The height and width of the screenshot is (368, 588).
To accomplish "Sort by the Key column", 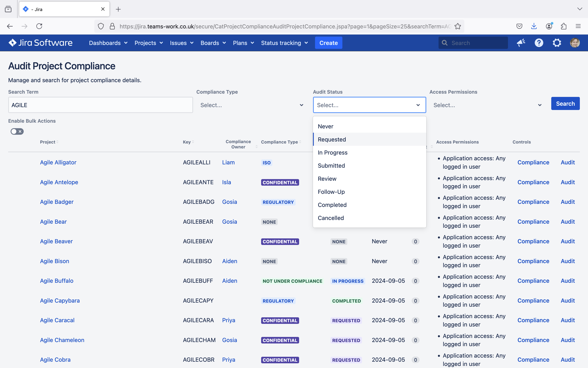I will 188,142.
